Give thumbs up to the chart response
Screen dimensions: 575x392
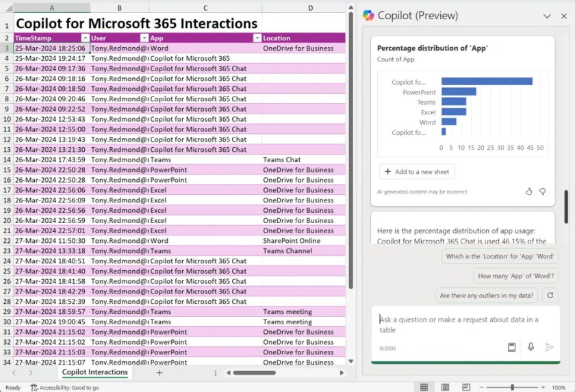coord(528,192)
